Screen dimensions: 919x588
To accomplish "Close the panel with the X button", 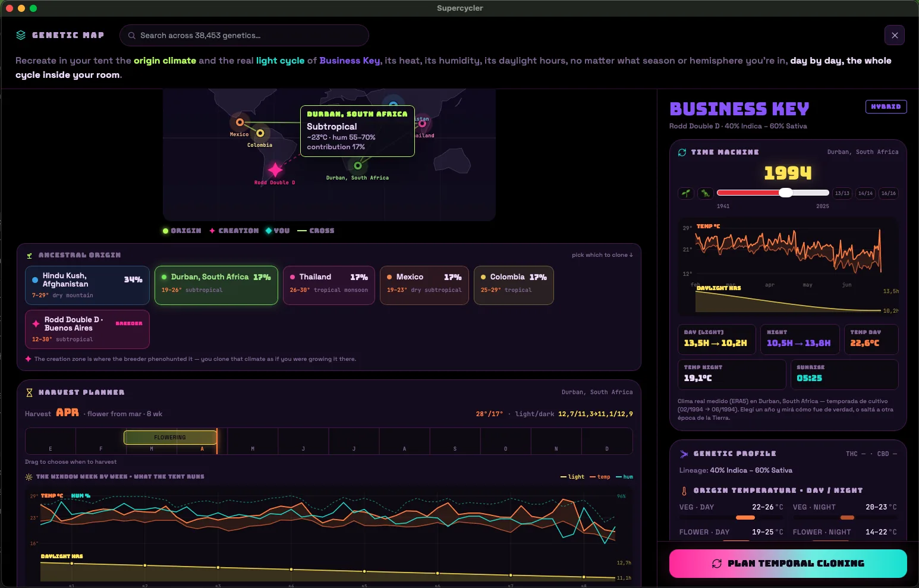I will [895, 35].
